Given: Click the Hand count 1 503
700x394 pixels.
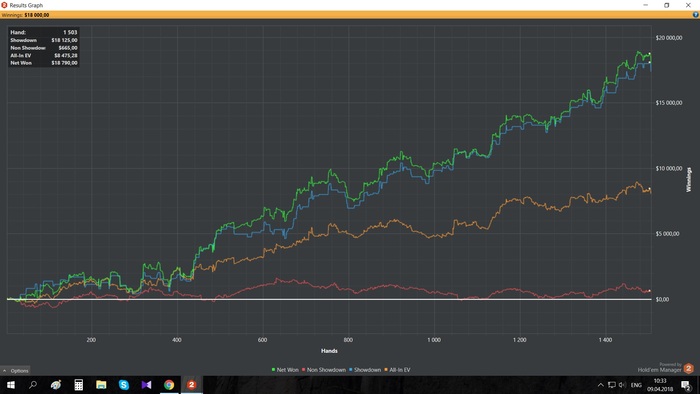Looking at the screenshot, I should (x=70, y=32).
